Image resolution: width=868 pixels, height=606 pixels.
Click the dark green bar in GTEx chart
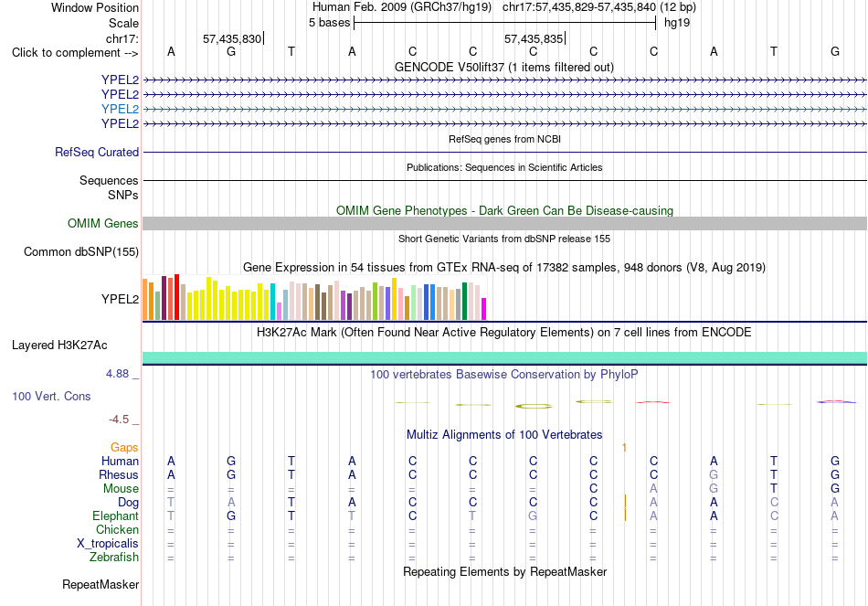[465, 302]
